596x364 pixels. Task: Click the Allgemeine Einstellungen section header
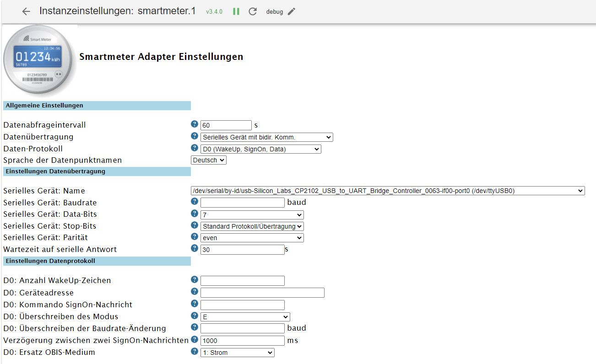click(97, 106)
